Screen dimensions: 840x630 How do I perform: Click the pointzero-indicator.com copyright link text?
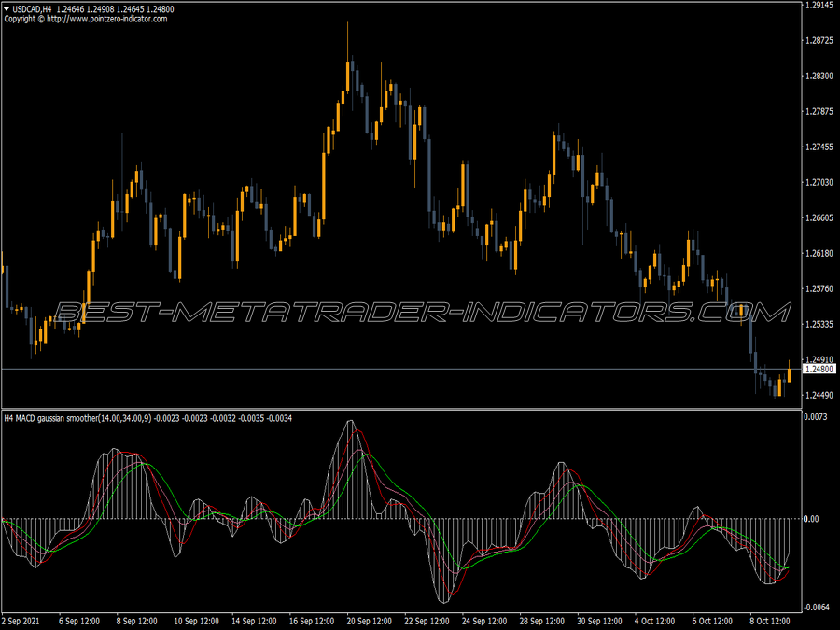pos(107,19)
